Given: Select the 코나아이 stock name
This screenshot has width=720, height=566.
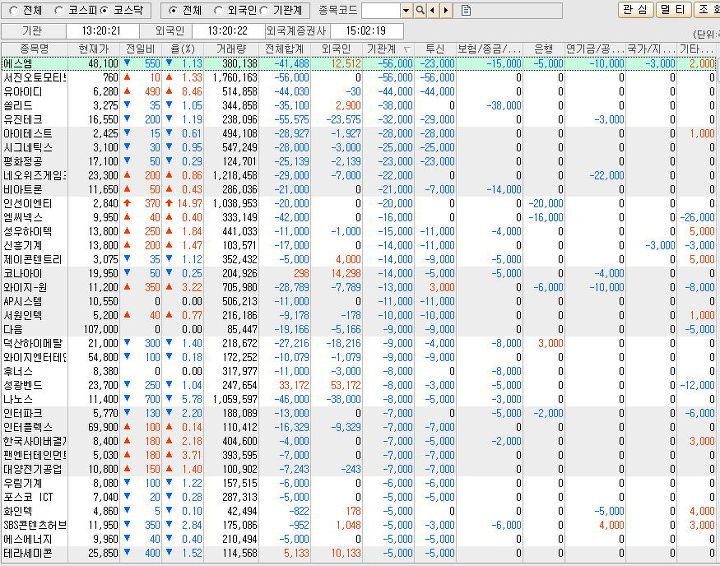Looking at the screenshot, I should (22, 274).
